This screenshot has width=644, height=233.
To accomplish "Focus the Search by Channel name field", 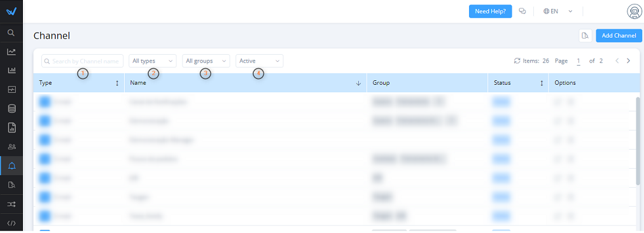I will [83, 61].
